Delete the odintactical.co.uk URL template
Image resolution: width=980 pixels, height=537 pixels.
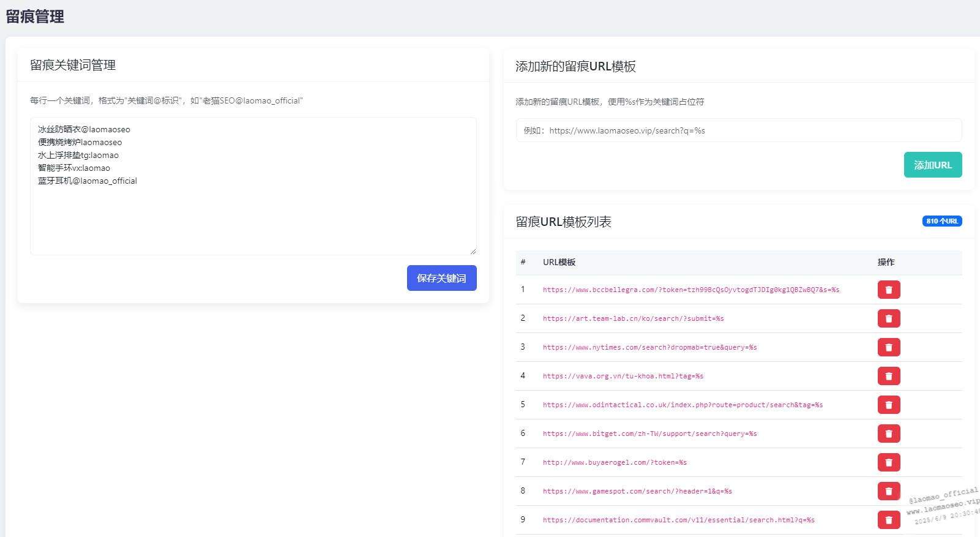pyautogui.click(x=889, y=405)
